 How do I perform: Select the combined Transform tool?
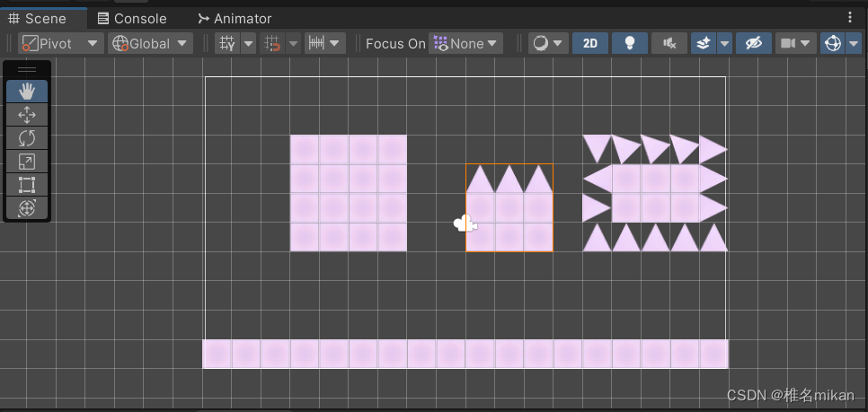click(27, 208)
